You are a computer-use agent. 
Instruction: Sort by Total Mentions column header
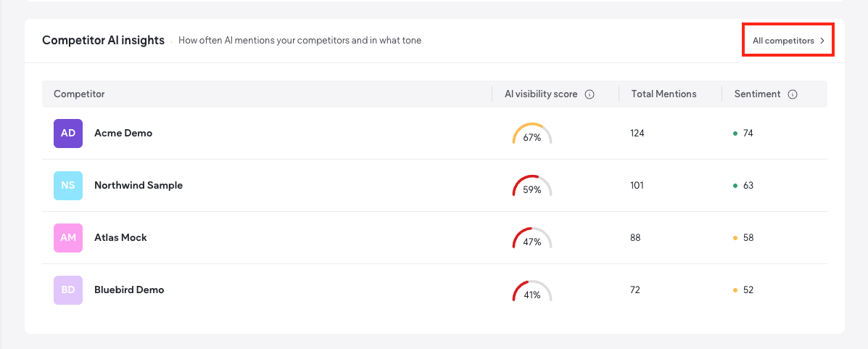click(664, 94)
